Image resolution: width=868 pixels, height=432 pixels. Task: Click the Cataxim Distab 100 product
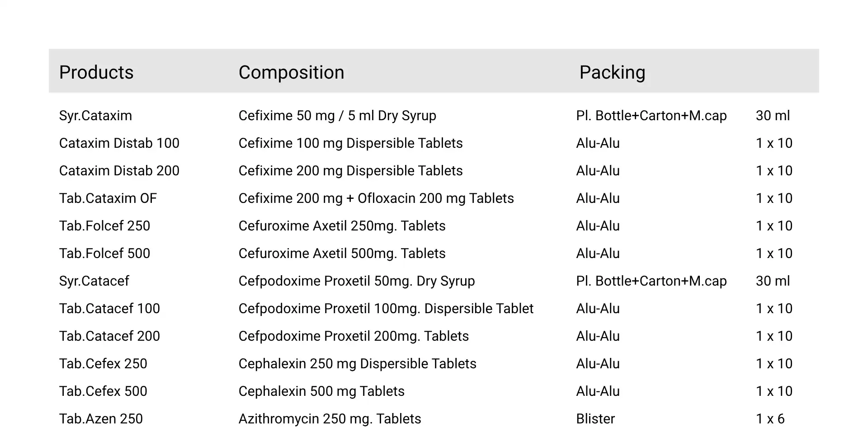click(x=119, y=143)
